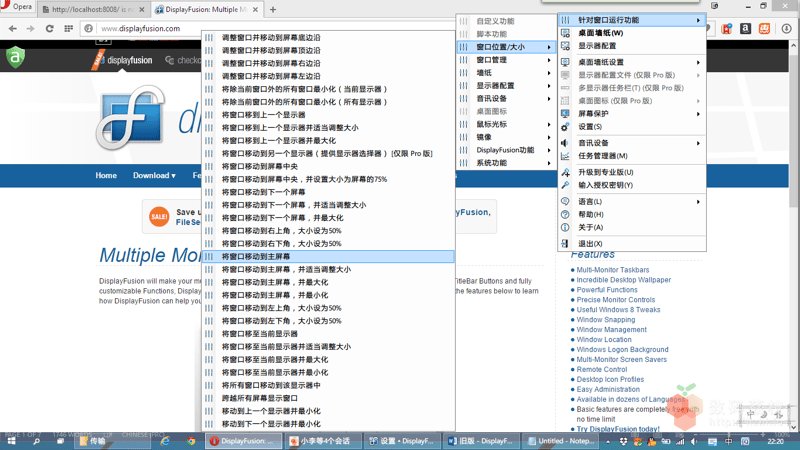
Task: Choose 将窗口移动到屏幕中央
Action: coord(328,166)
